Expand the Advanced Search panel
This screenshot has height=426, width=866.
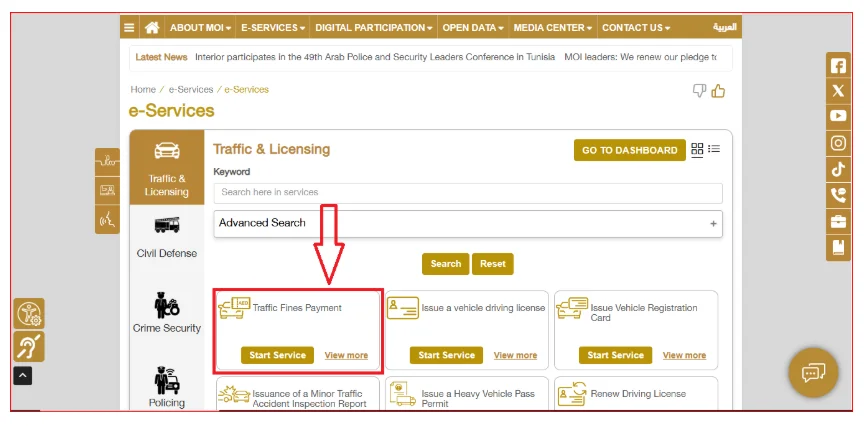click(468, 224)
